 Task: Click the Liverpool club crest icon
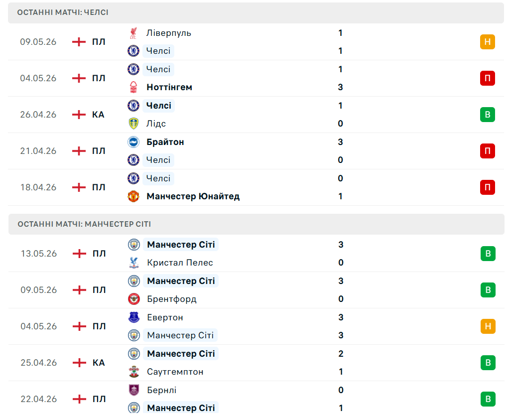point(133,33)
